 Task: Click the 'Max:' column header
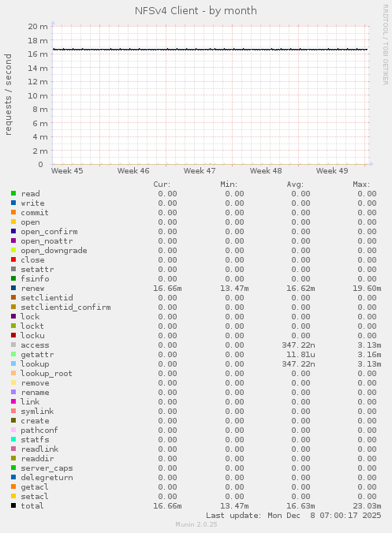[x=361, y=184]
